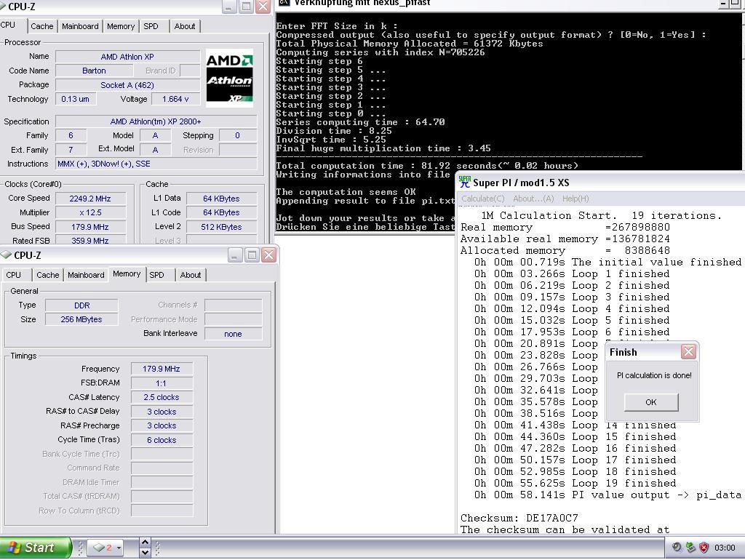The height and width of the screenshot is (560, 745).
Task: Select the Memory tab in lower CPU-Z
Action: [x=127, y=273]
